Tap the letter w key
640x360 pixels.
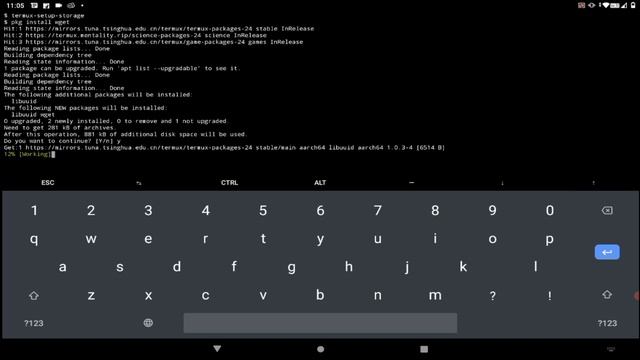(x=91, y=239)
